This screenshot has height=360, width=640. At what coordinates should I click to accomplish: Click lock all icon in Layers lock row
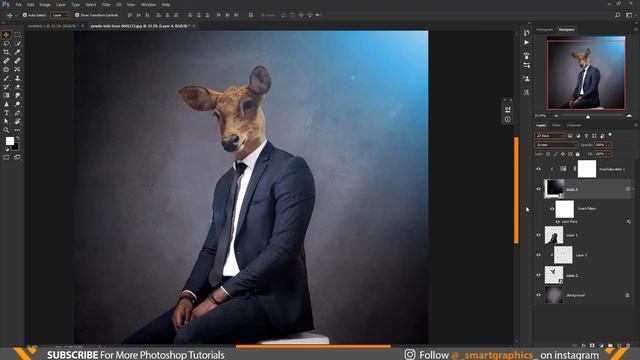click(x=578, y=154)
